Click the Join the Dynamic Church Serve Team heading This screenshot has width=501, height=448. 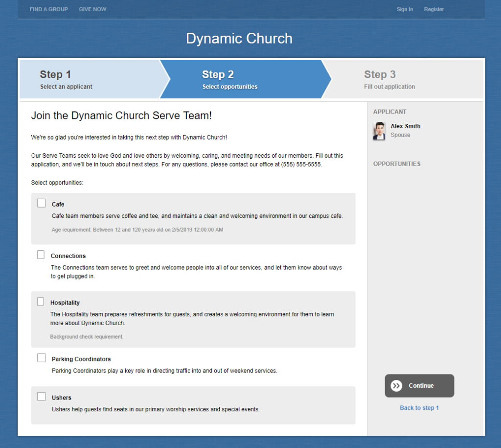tap(121, 116)
